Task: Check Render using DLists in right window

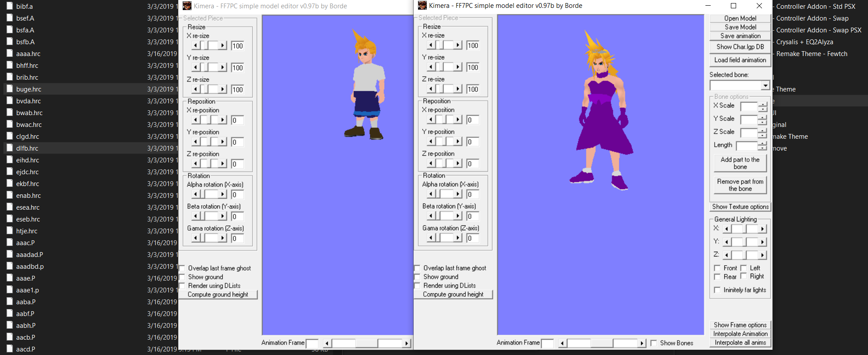Action: click(417, 285)
